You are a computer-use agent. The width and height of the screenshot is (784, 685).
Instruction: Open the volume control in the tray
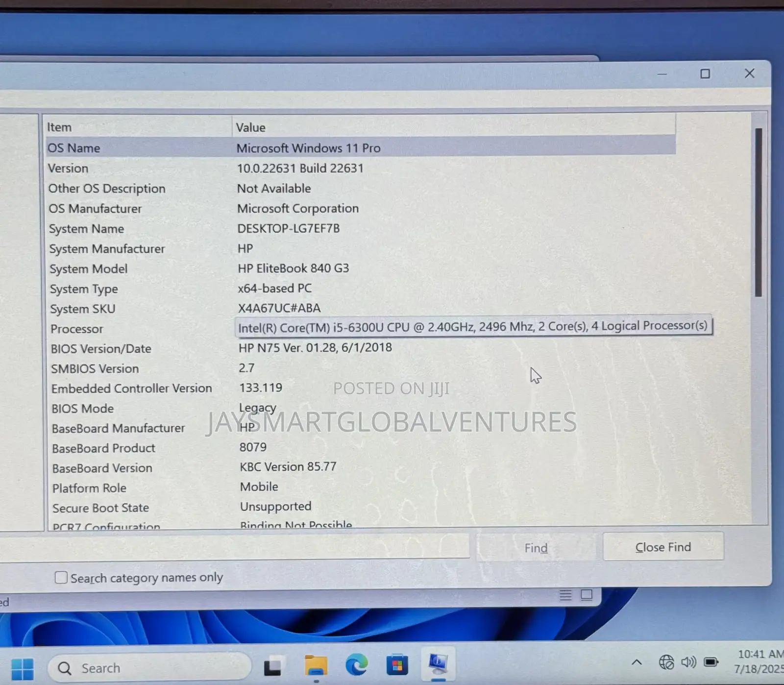point(688,662)
